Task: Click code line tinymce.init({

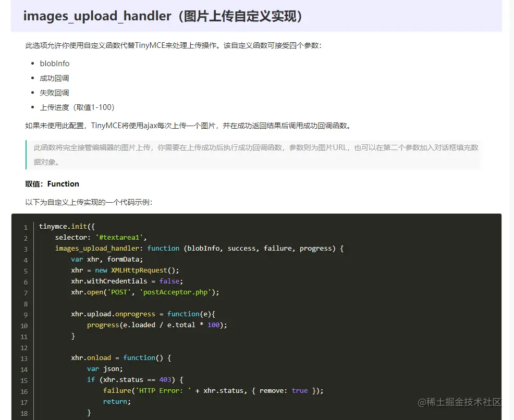Action: click(67, 226)
